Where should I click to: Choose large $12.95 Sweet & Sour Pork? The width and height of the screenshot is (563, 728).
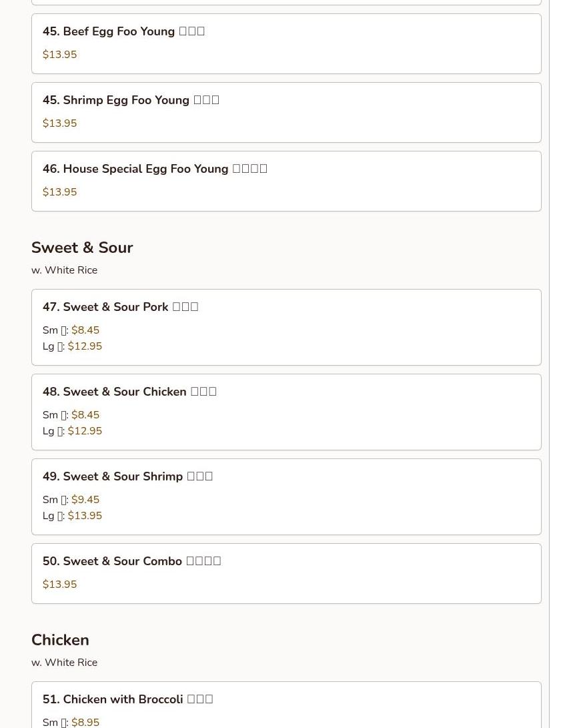tap(85, 346)
